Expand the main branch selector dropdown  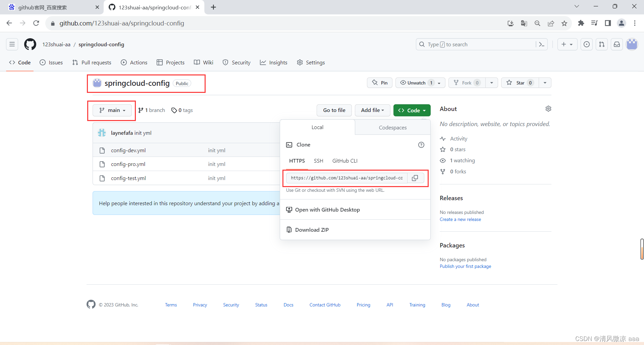pyautogui.click(x=112, y=110)
